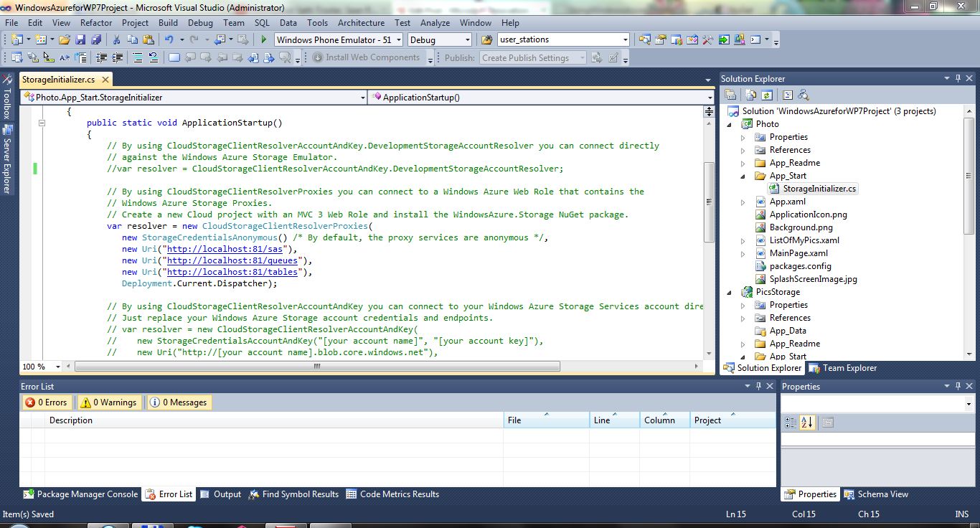This screenshot has height=528, width=980.
Task: Expand the App.xaml node
Action: [743, 202]
